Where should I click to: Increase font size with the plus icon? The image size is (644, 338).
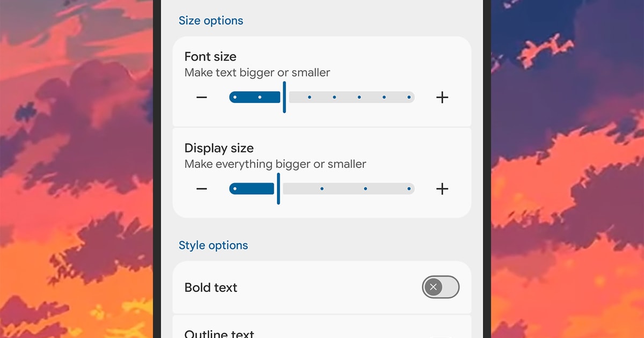pos(442,97)
